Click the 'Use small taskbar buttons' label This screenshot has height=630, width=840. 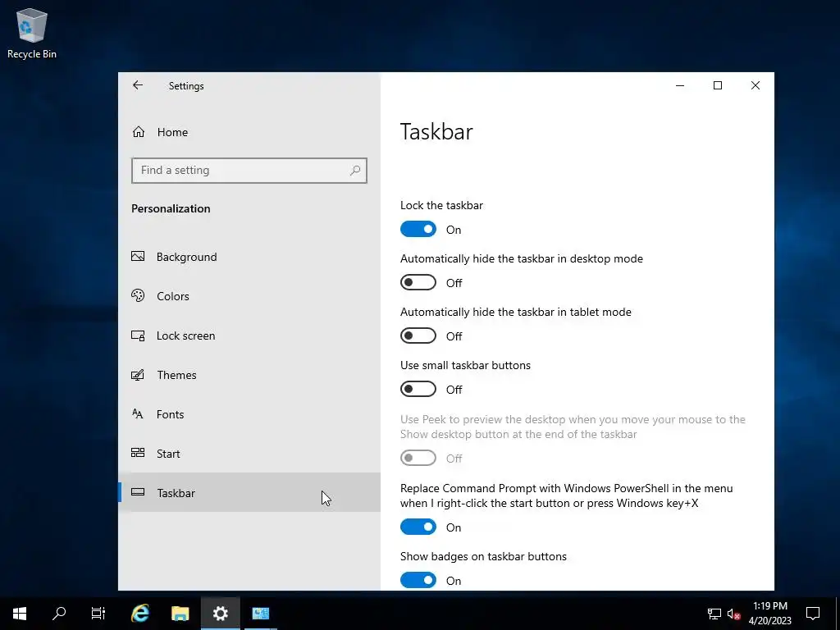point(465,365)
